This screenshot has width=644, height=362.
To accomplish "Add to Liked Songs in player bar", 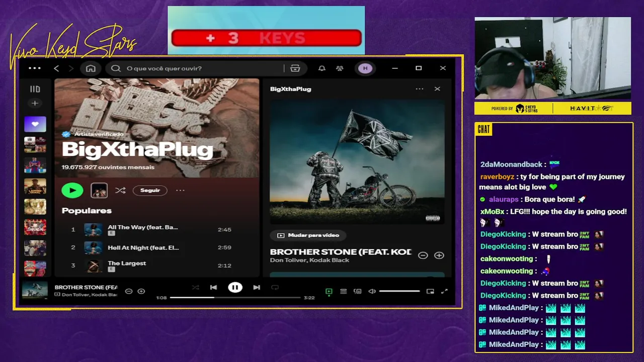I will (141, 291).
